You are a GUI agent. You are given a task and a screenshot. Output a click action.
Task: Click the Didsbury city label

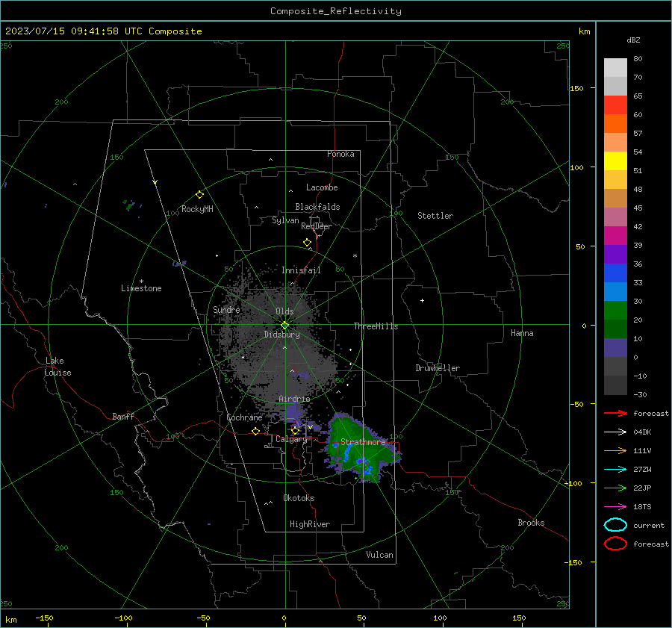coord(281,335)
